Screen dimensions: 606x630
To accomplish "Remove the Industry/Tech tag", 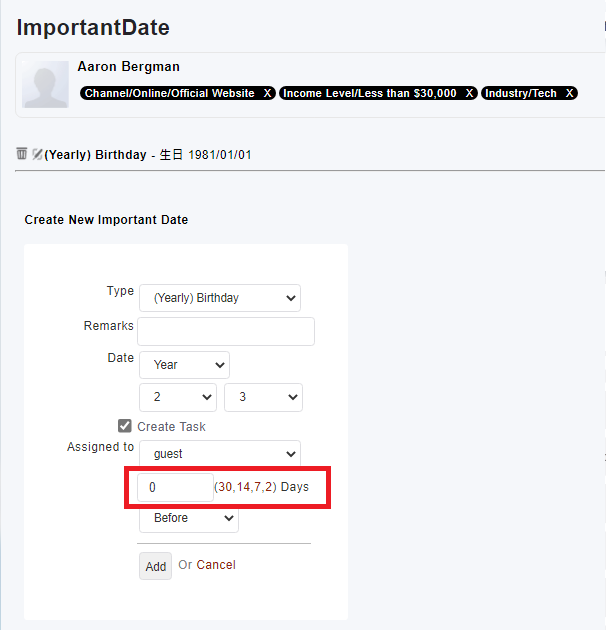I will [570, 93].
